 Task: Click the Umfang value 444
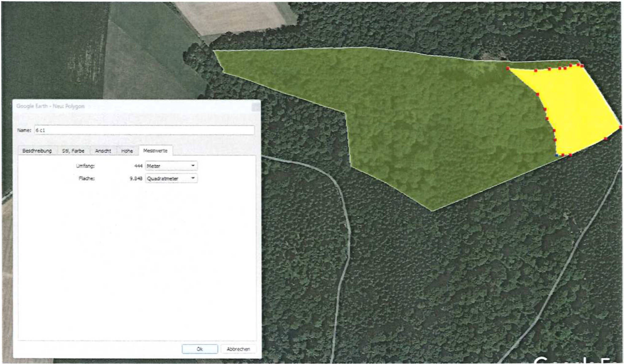[x=138, y=166]
